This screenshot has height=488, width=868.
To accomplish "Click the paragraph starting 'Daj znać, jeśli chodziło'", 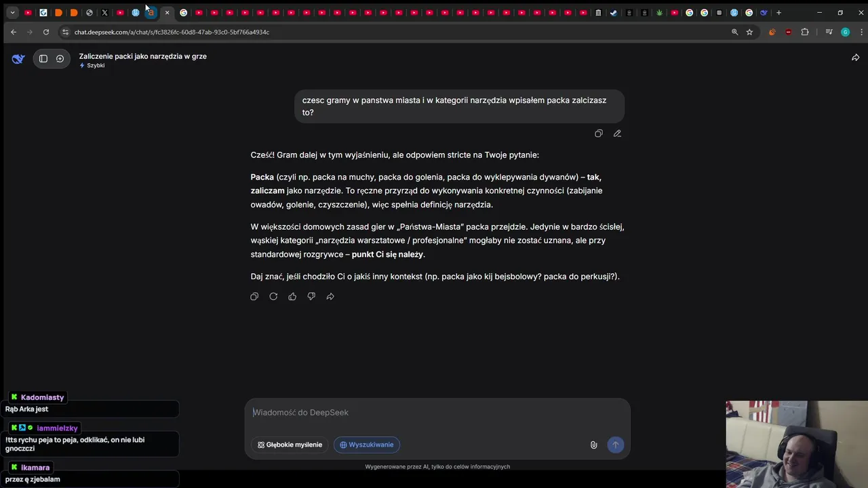I will [435, 277].
